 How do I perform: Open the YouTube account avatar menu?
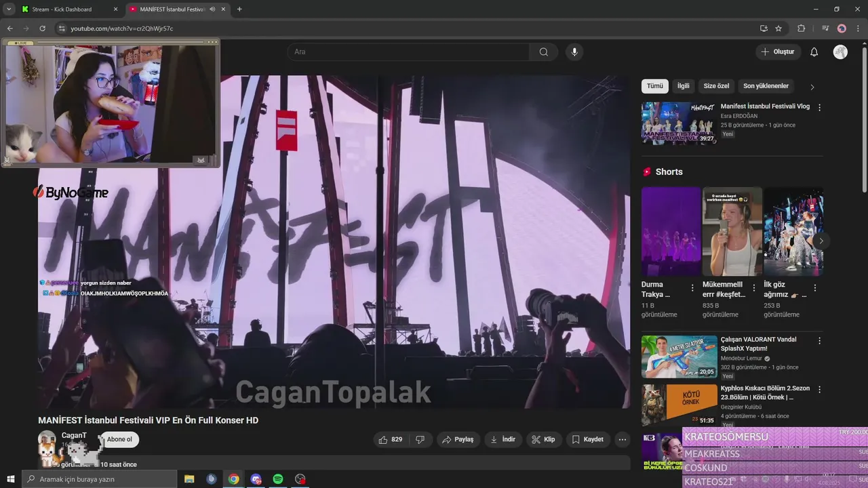(x=840, y=52)
